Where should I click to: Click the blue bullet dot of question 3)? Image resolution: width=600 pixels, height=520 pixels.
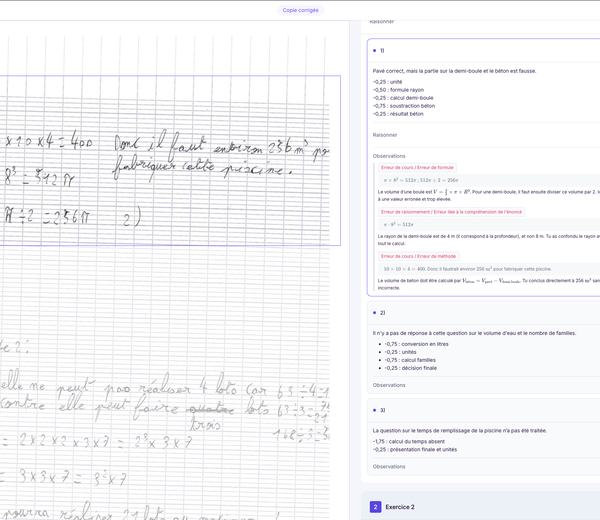tap(374, 410)
